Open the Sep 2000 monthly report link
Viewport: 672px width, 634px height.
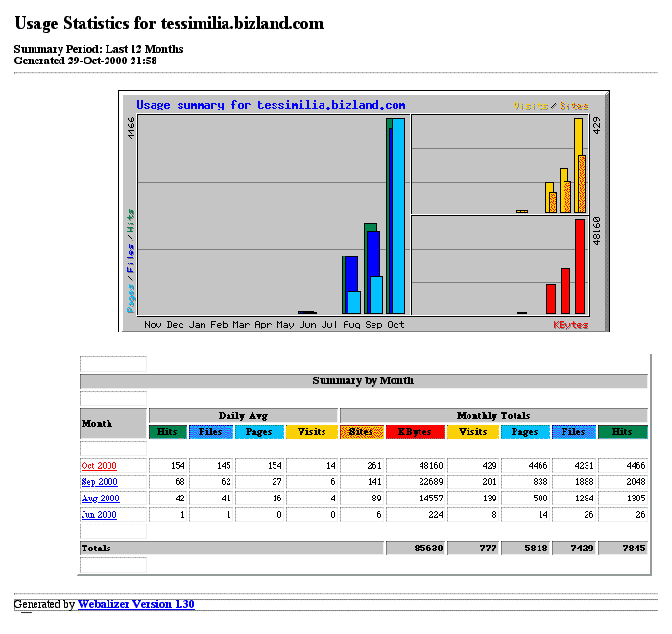click(99, 482)
